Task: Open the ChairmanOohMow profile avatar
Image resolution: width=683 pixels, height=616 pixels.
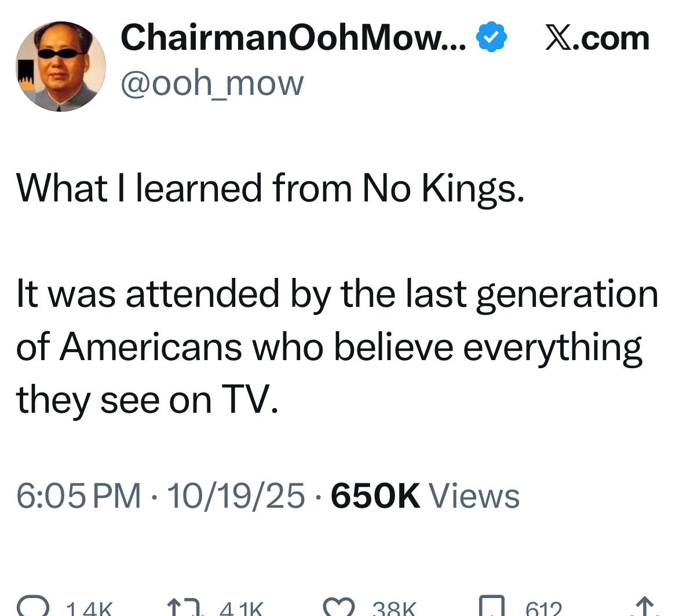Action: pyautogui.click(x=61, y=67)
